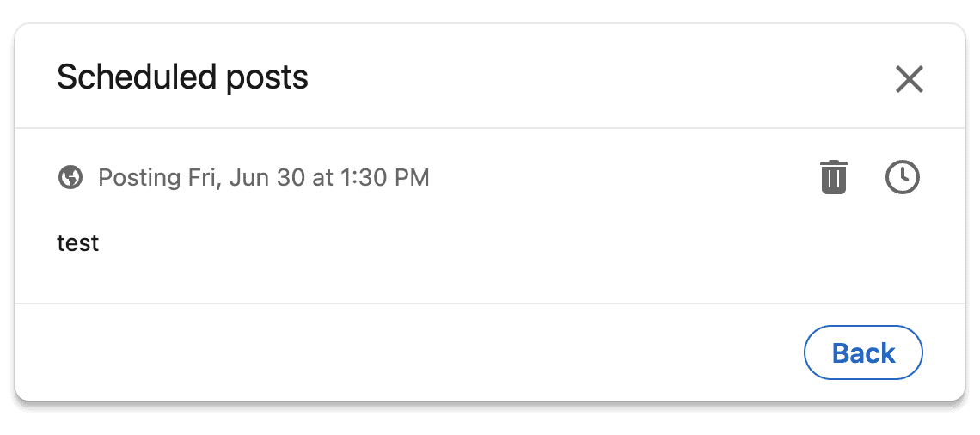This screenshot has width=980, height=435.
Task: Remove the "test" post using the trash can
Action: 833,177
